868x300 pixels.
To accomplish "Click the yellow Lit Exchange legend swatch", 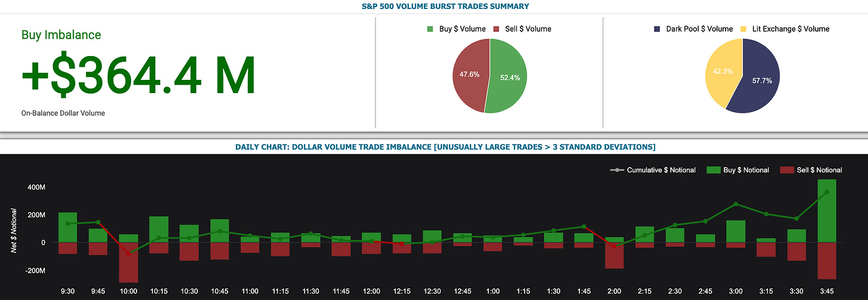I will tap(743, 29).
